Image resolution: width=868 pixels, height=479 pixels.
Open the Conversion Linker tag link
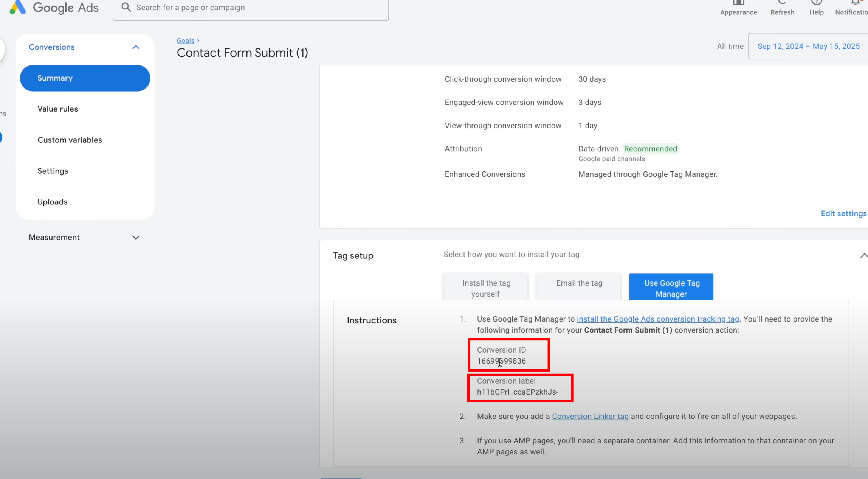pyautogui.click(x=590, y=416)
